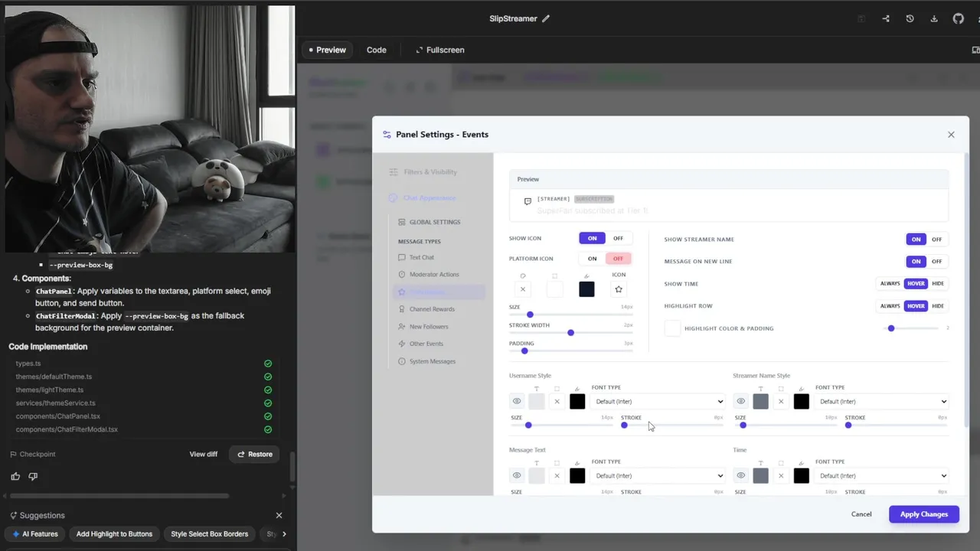The image size is (980, 551).
Task: Expand Chat Appearance section
Action: coord(422,198)
